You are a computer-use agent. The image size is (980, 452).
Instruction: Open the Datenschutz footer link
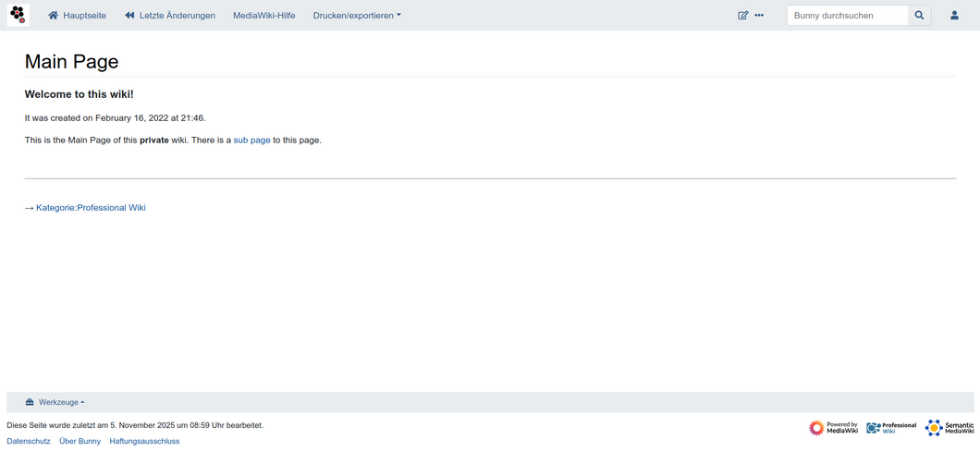click(29, 441)
